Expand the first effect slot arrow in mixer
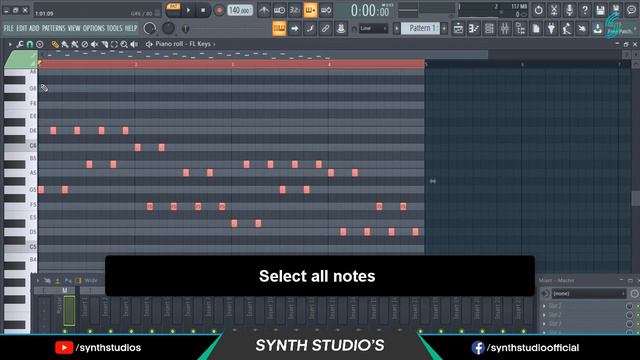The height and width of the screenshot is (360, 640). point(544,306)
